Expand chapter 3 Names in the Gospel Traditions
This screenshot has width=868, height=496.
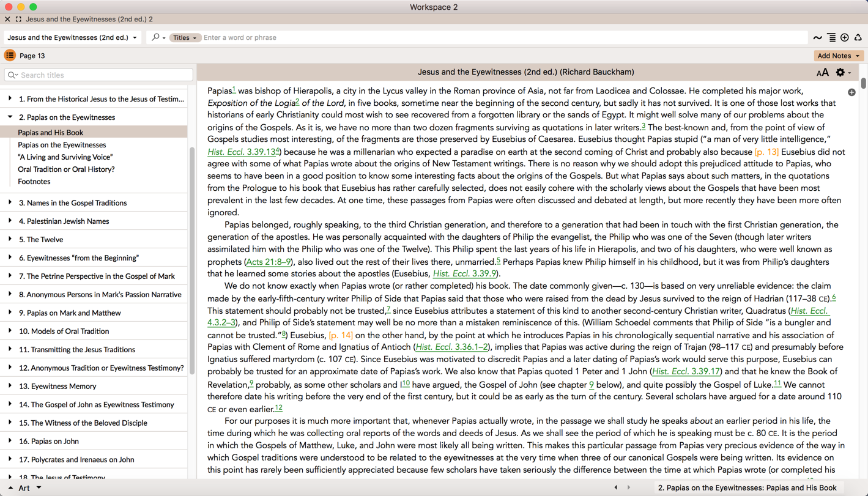coord(10,202)
